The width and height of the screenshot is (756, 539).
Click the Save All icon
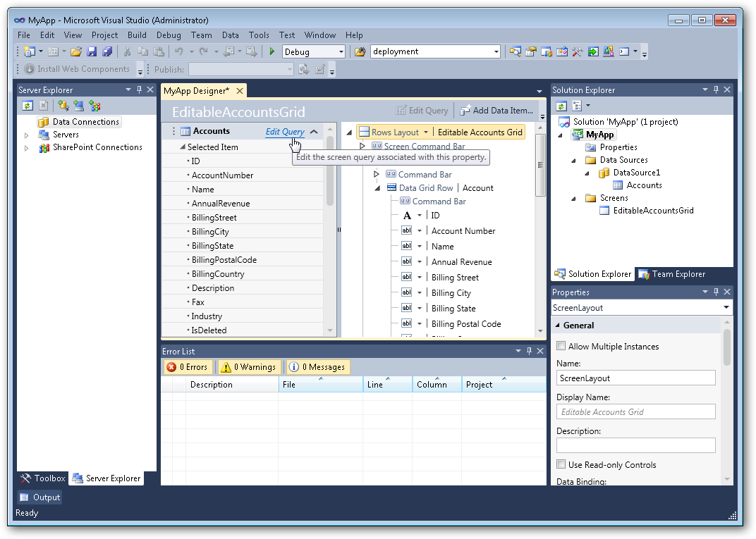(107, 51)
